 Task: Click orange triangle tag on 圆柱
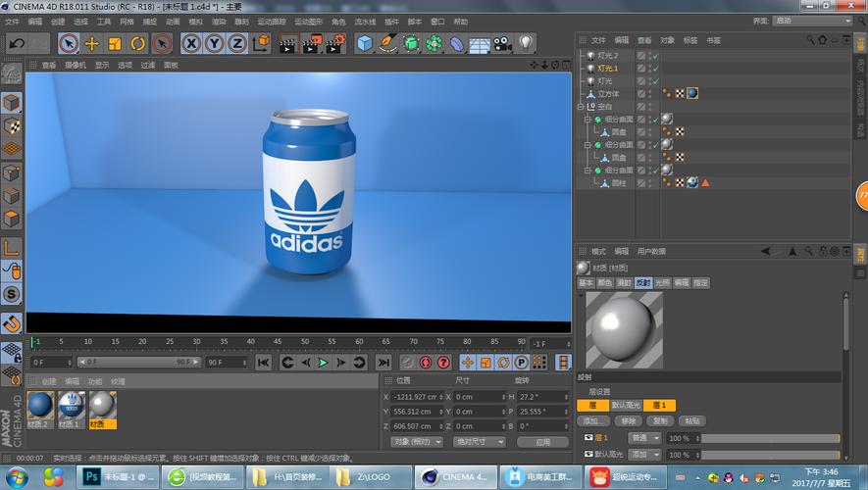coord(705,183)
